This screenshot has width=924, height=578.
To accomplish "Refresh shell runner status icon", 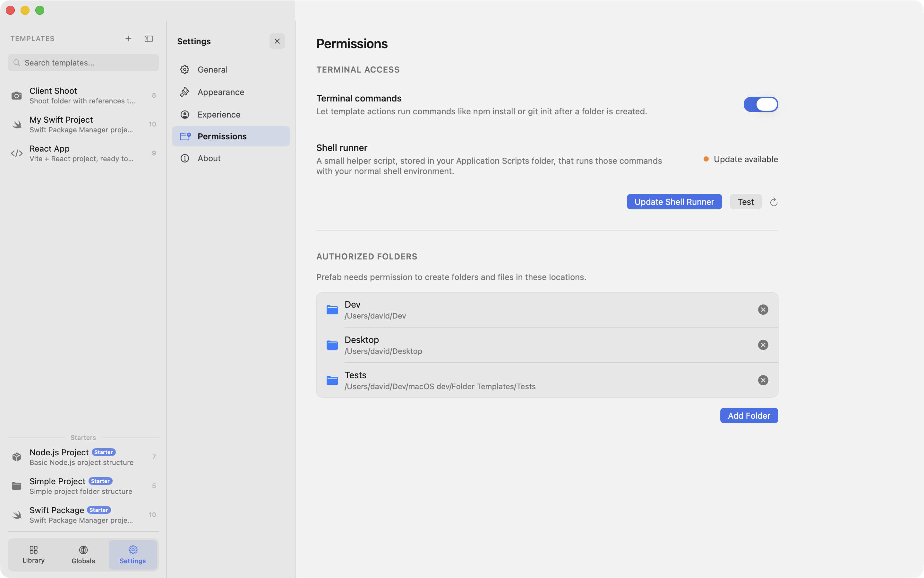I will tap(774, 202).
